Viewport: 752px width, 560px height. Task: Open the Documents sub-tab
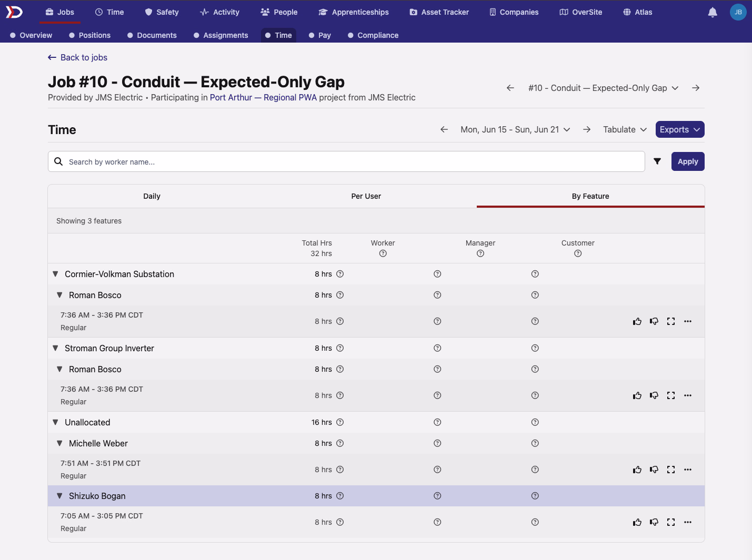[152, 35]
